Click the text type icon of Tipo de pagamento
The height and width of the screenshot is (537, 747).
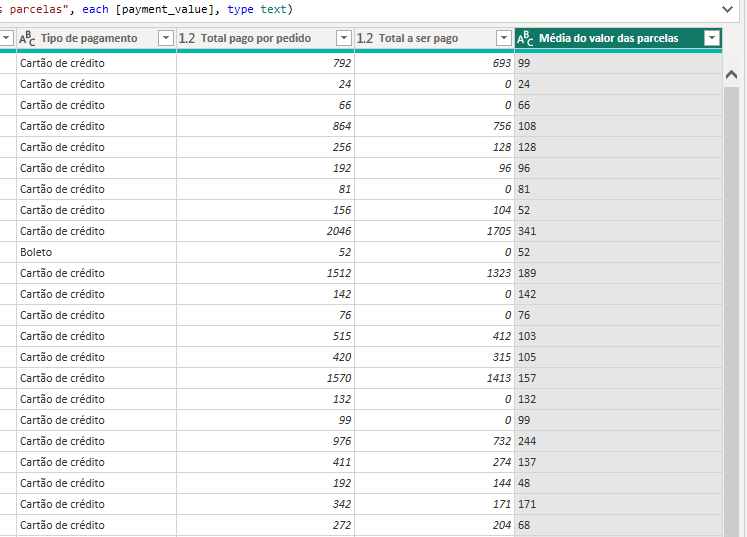[27, 38]
